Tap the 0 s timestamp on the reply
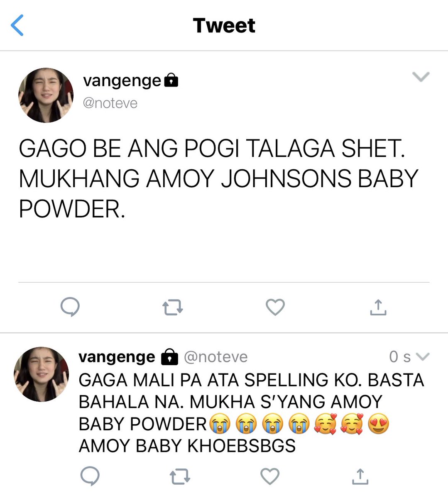This screenshot has width=448, height=498. pyautogui.click(x=400, y=357)
